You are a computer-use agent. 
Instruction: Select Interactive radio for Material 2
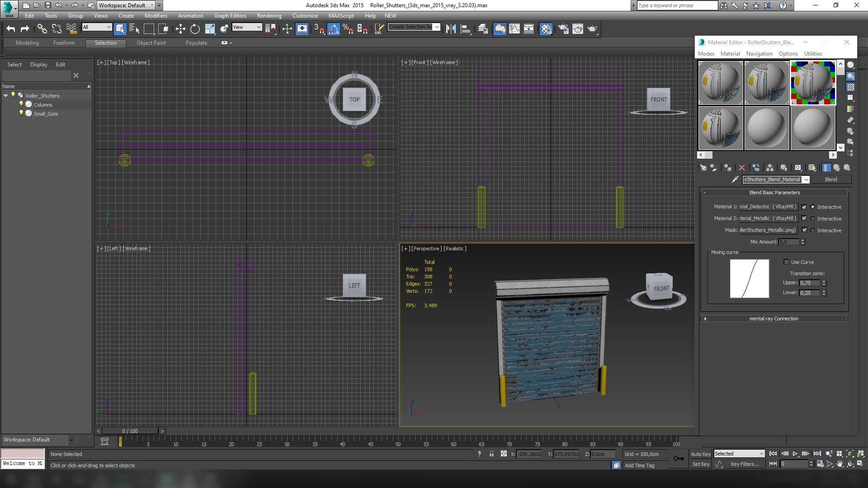813,219
